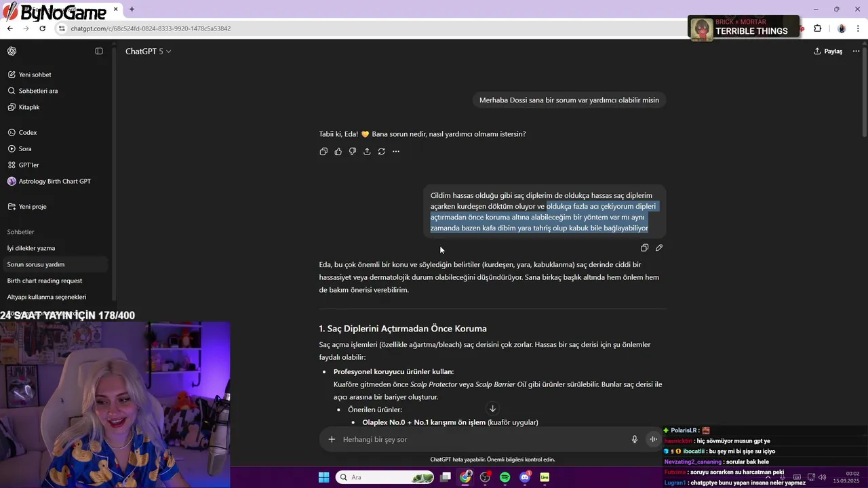Open Sohbetleri ara to search chats

click(54, 91)
